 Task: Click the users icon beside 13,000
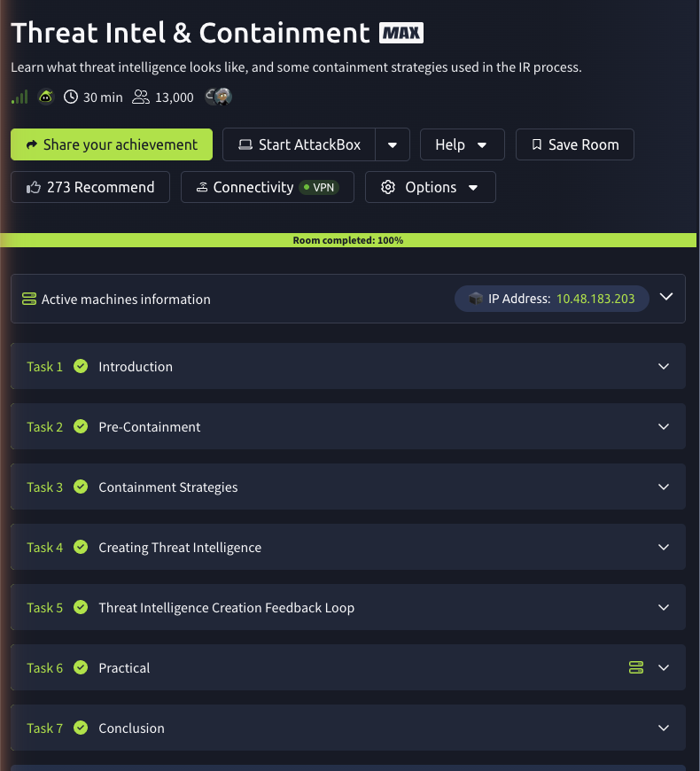click(141, 97)
